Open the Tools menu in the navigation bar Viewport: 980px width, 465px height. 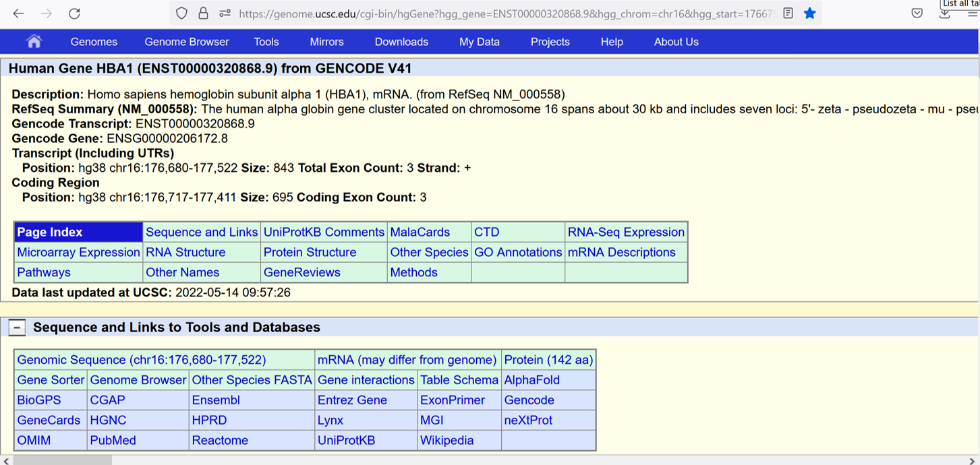(x=266, y=42)
